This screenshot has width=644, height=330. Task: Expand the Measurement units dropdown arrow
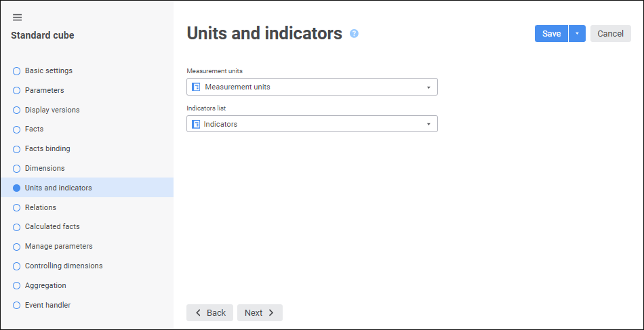428,87
